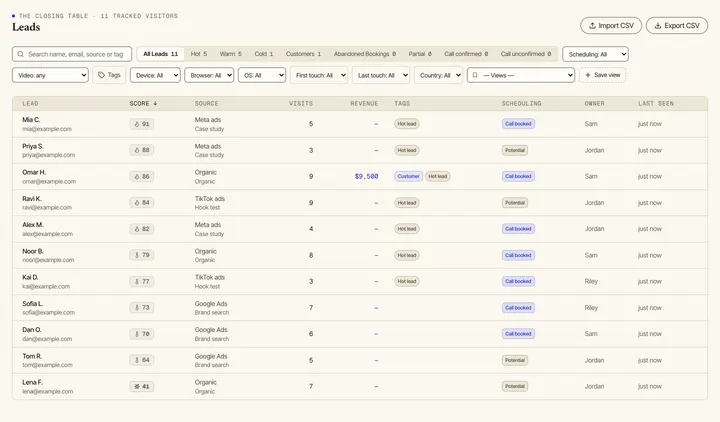Screen dimensions: 720x422
Task: Open the Device: All dropdown
Action: (155, 75)
